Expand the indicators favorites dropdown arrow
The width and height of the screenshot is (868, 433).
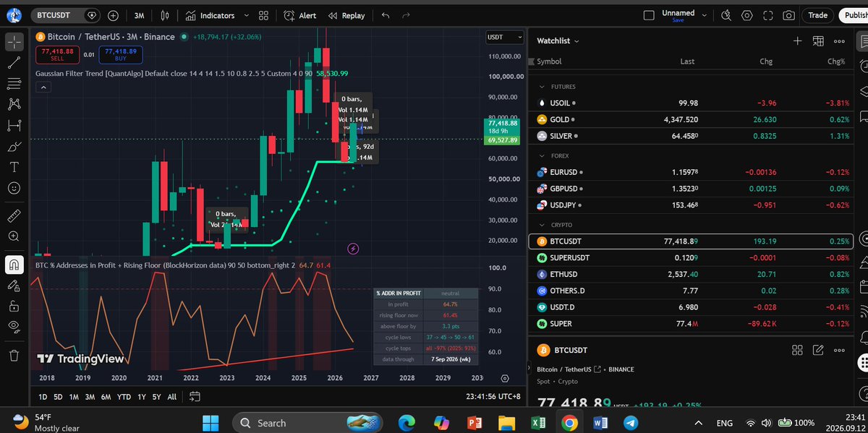[x=247, y=15]
